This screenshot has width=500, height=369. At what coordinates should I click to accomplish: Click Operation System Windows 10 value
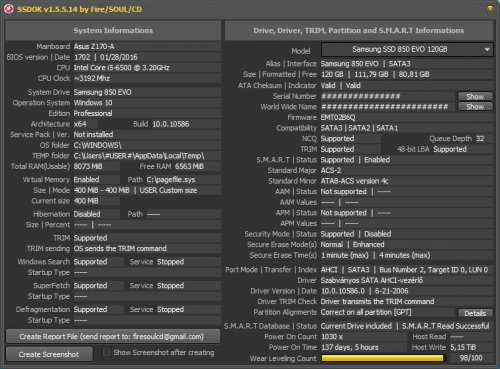93,103
